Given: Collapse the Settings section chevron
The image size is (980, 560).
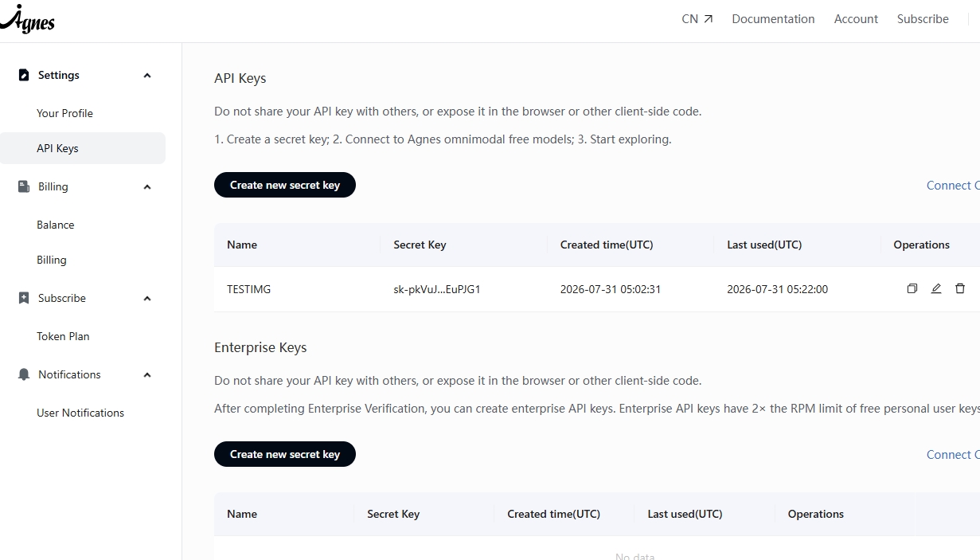Looking at the screenshot, I should (147, 76).
